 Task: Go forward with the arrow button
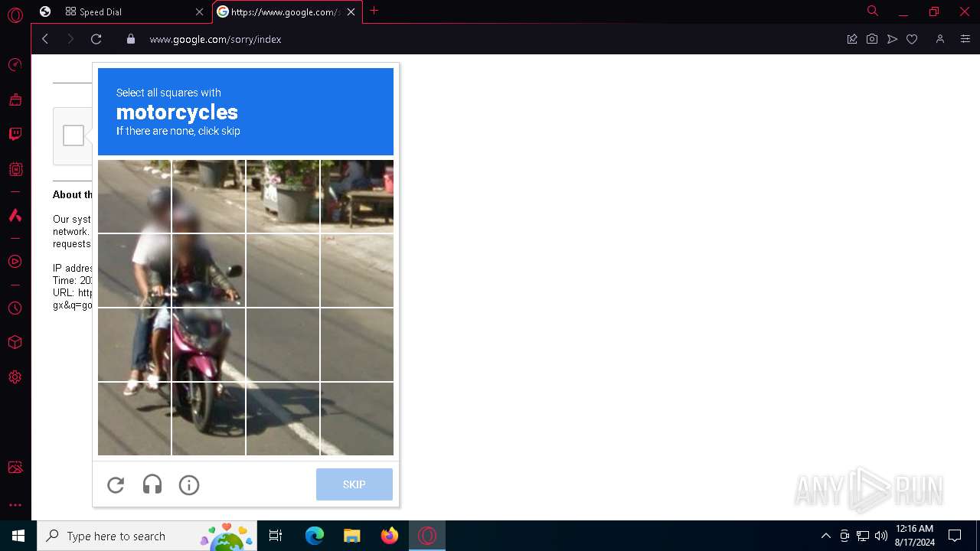(x=70, y=39)
